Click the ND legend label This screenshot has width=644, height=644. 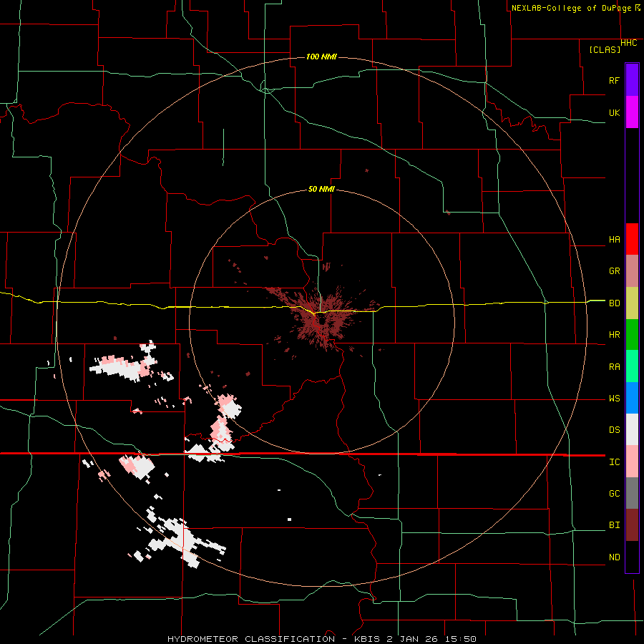(x=615, y=557)
